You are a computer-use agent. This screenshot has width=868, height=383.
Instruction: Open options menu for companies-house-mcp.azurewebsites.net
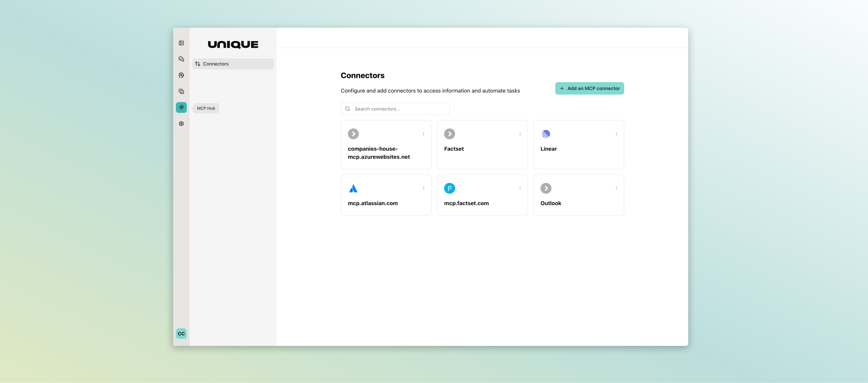[x=424, y=134]
